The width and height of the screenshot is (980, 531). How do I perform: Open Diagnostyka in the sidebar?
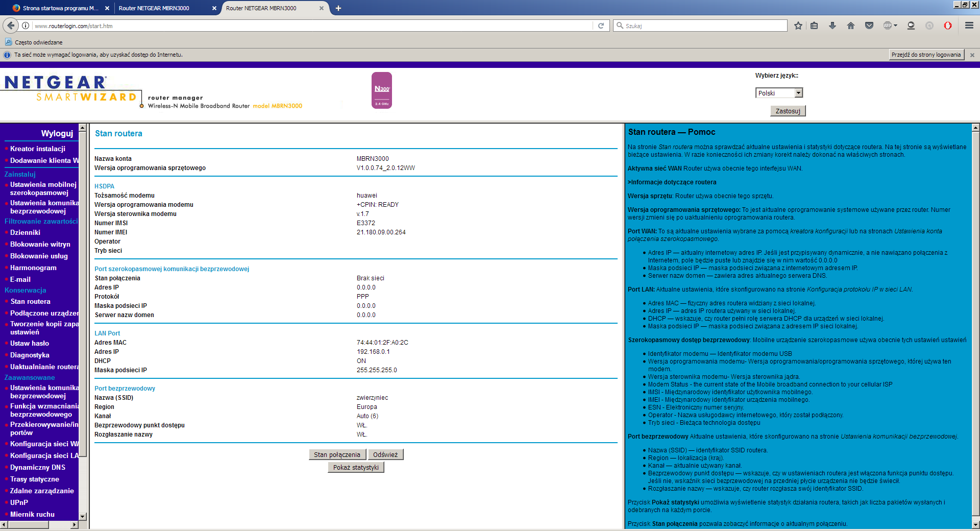30,355
